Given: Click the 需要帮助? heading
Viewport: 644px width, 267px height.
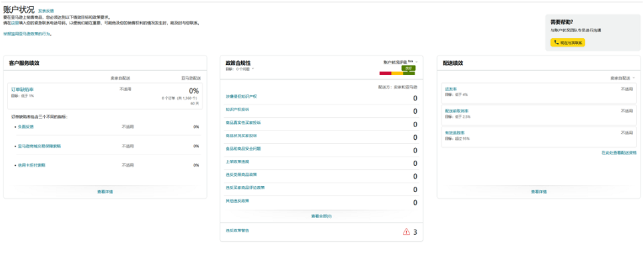Looking at the screenshot, I should click(562, 22).
